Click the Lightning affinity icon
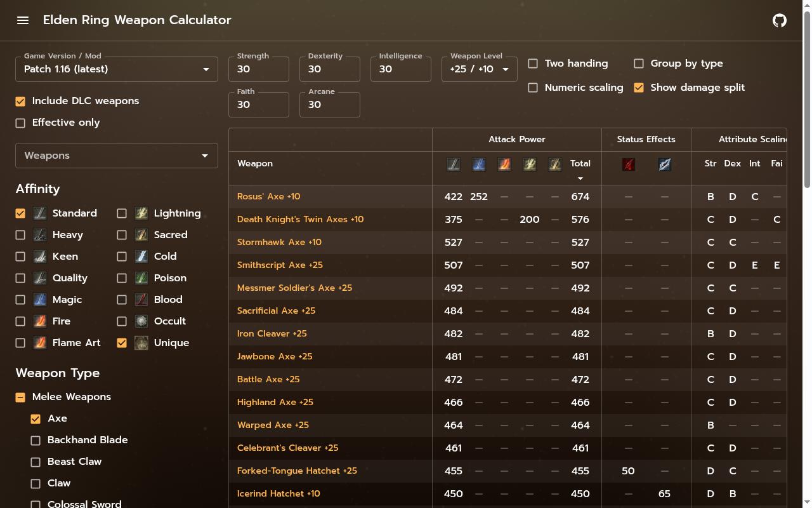Image resolution: width=812 pixels, height=508 pixels. coord(141,213)
